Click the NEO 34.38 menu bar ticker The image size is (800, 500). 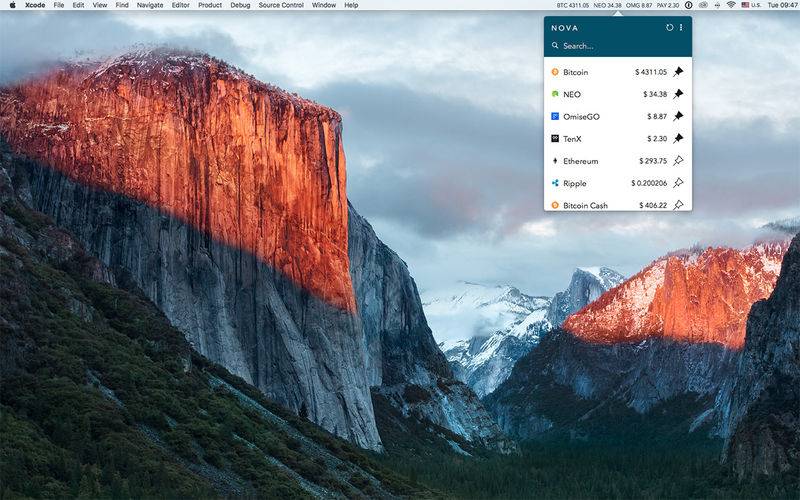(x=608, y=5)
